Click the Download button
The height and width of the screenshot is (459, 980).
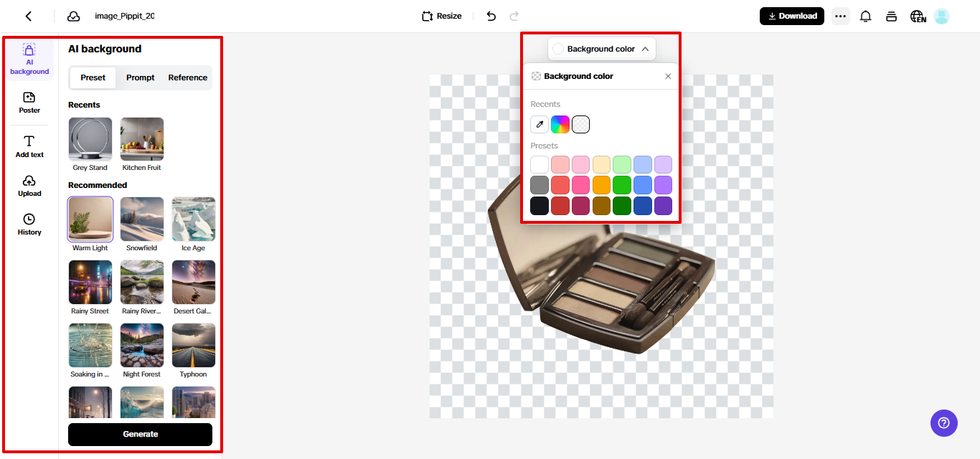791,15
